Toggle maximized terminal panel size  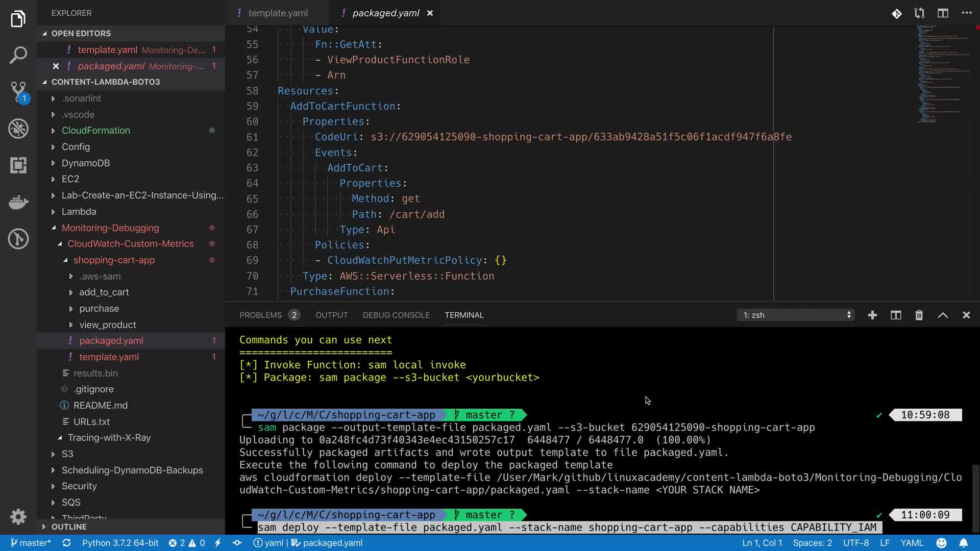(943, 315)
